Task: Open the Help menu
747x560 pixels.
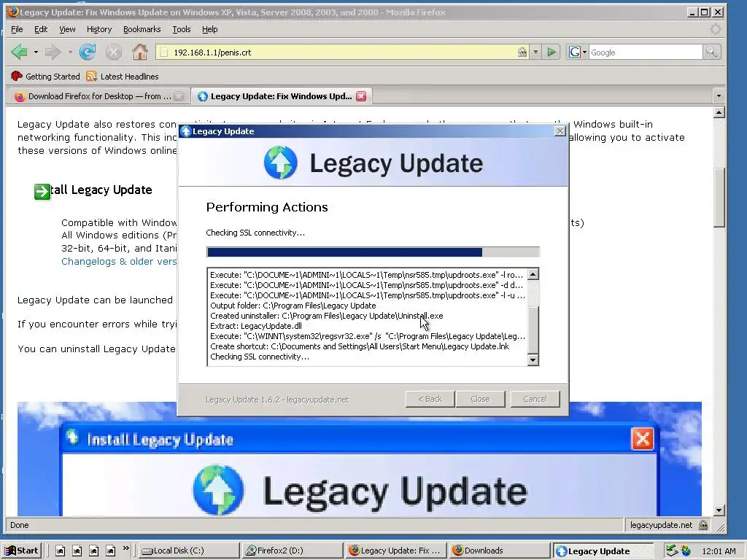Action: point(209,29)
